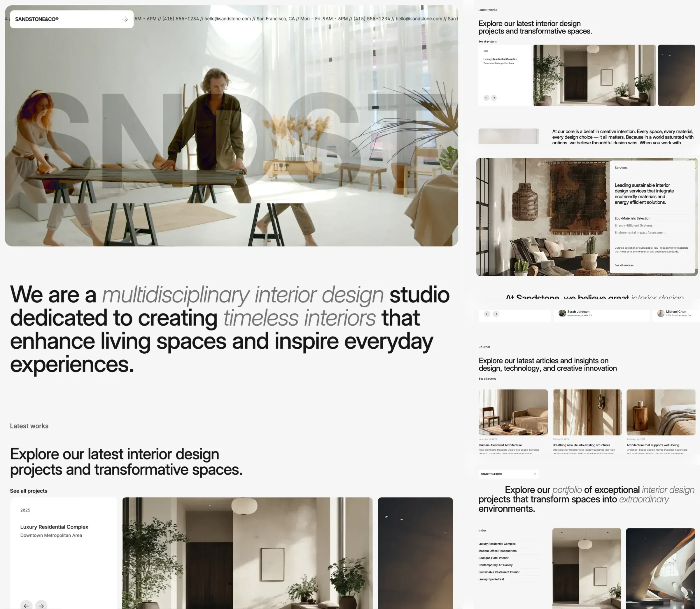Viewport: 700px width, 609px height.
Task: Open the dotted menu icon in hero navbar
Action: click(125, 19)
